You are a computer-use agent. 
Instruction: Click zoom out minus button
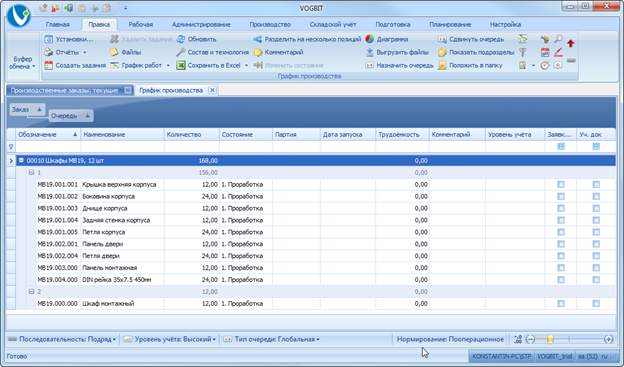(530, 339)
